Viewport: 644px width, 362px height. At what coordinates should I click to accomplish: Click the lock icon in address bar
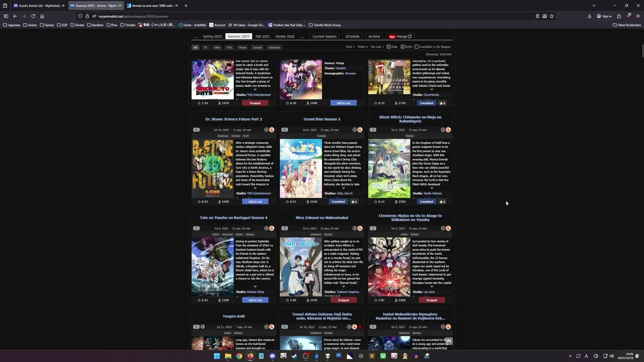point(87,16)
